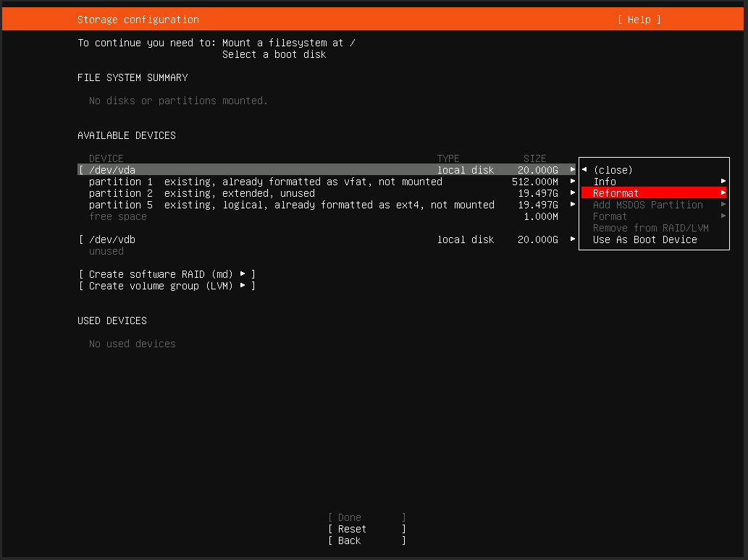
Task: Select Use As Boot Device option
Action: pos(644,239)
